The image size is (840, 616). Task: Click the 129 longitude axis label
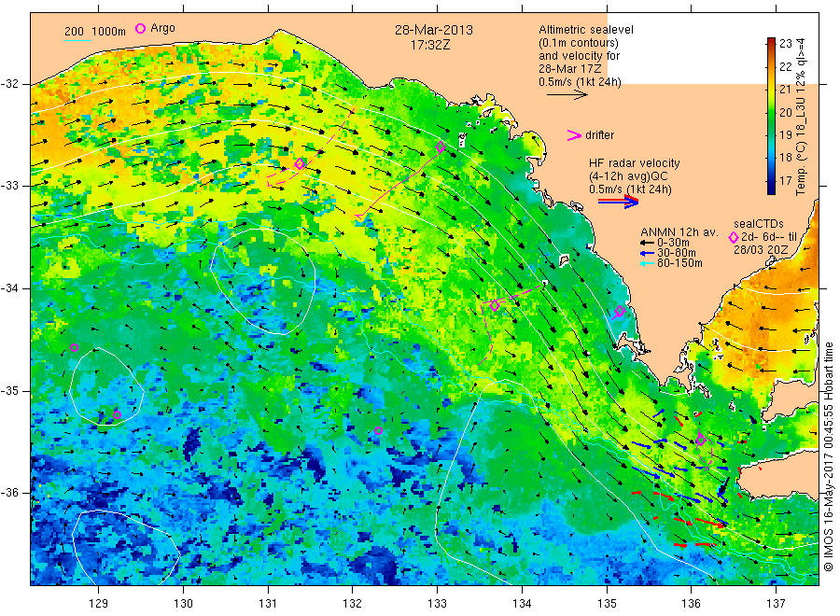point(99,604)
